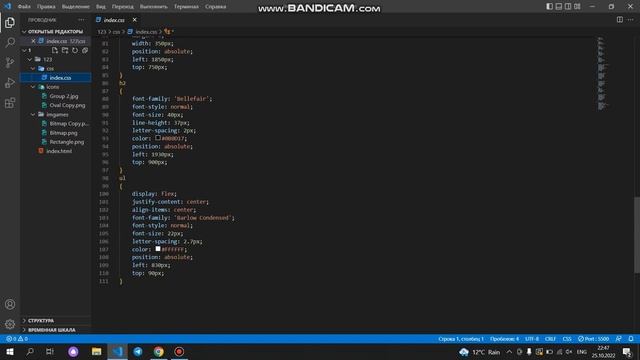Open the Terminal menu
This screenshot has height=360, width=640.
(x=186, y=7)
